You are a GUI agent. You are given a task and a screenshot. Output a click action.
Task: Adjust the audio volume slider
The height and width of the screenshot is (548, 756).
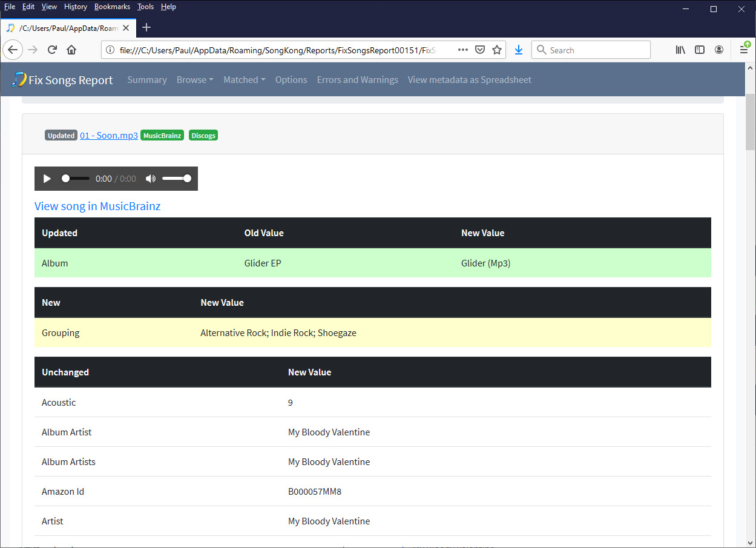176,179
